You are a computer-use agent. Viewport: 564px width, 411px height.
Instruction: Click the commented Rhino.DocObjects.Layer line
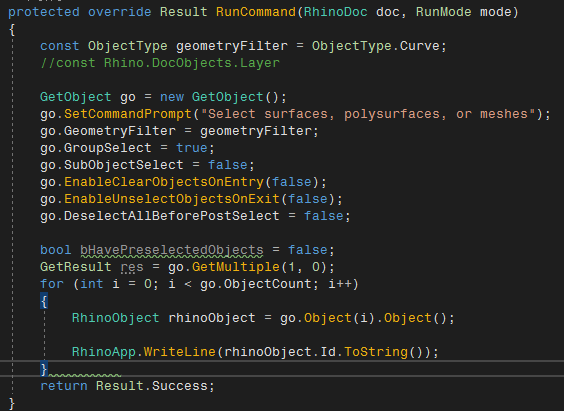coord(160,63)
